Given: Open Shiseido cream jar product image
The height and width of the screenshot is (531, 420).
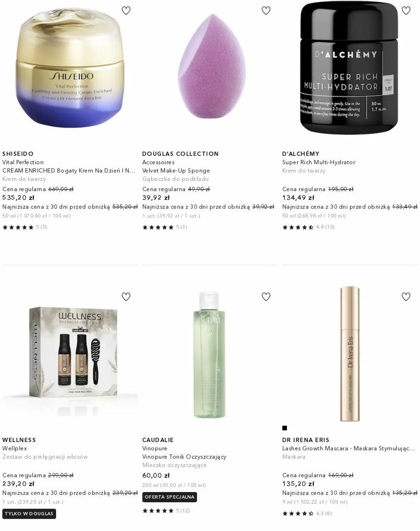Looking at the screenshot, I should [70, 69].
